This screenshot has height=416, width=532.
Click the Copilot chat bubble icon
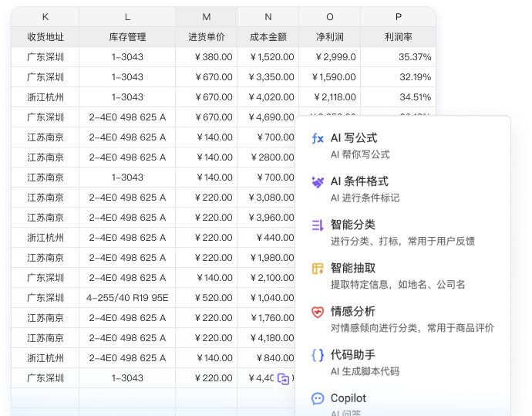tap(318, 398)
